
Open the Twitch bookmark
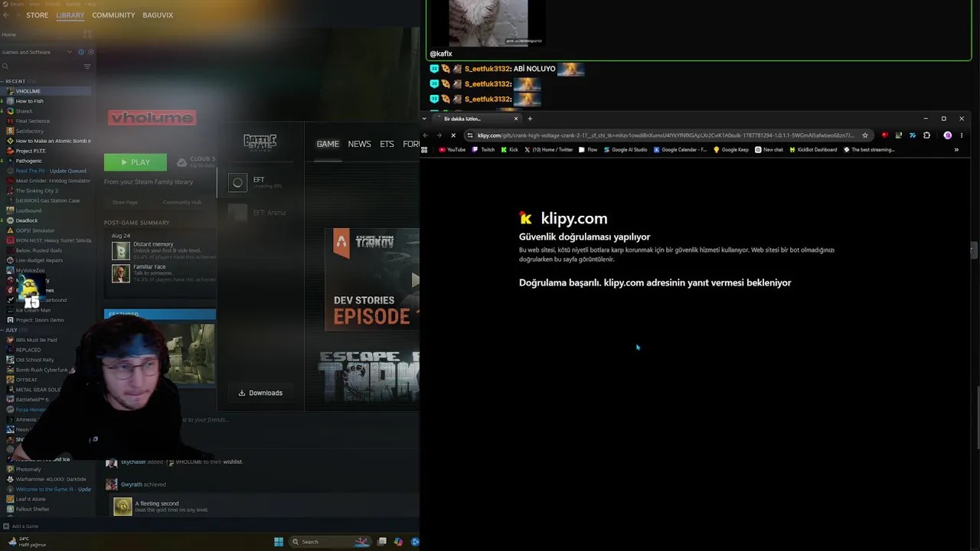(x=484, y=150)
